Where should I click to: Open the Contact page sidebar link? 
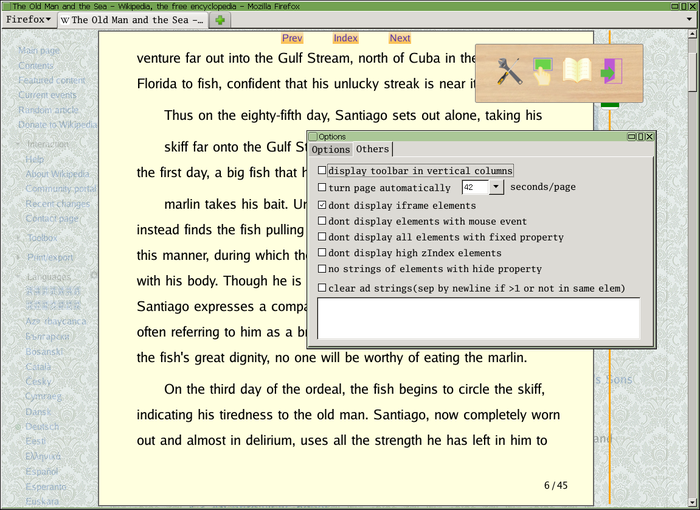[52, 218]
